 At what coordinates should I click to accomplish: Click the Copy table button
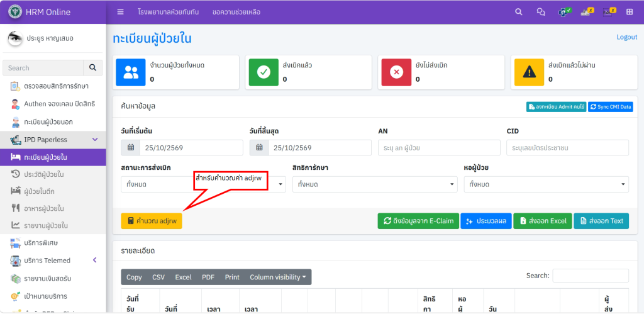(x=134, y=277)
